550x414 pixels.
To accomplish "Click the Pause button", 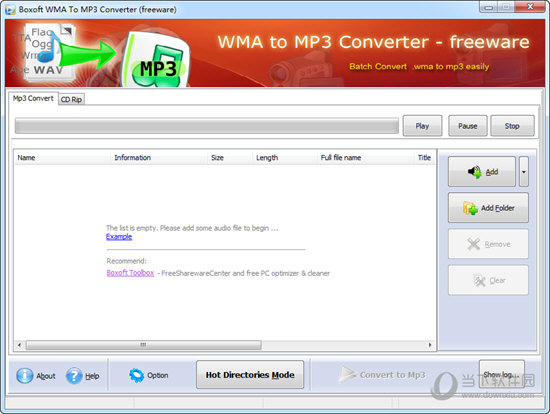I will point(468,126).
